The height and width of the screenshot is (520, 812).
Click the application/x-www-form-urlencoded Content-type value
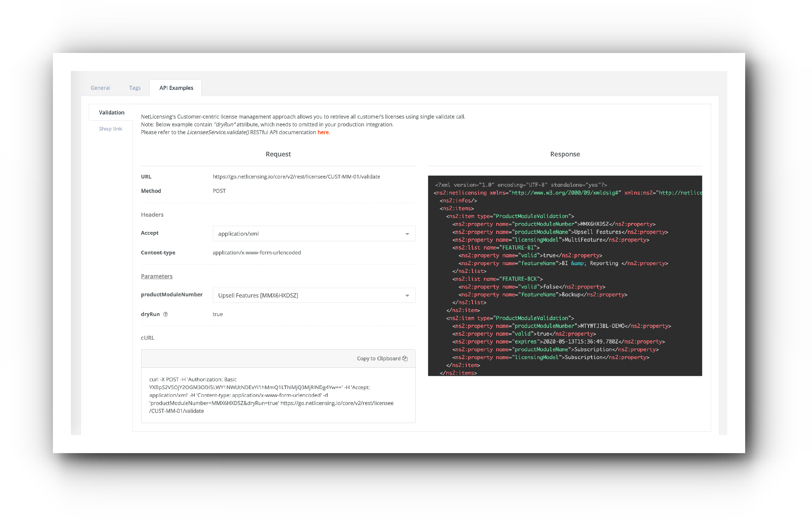[257, 252]
